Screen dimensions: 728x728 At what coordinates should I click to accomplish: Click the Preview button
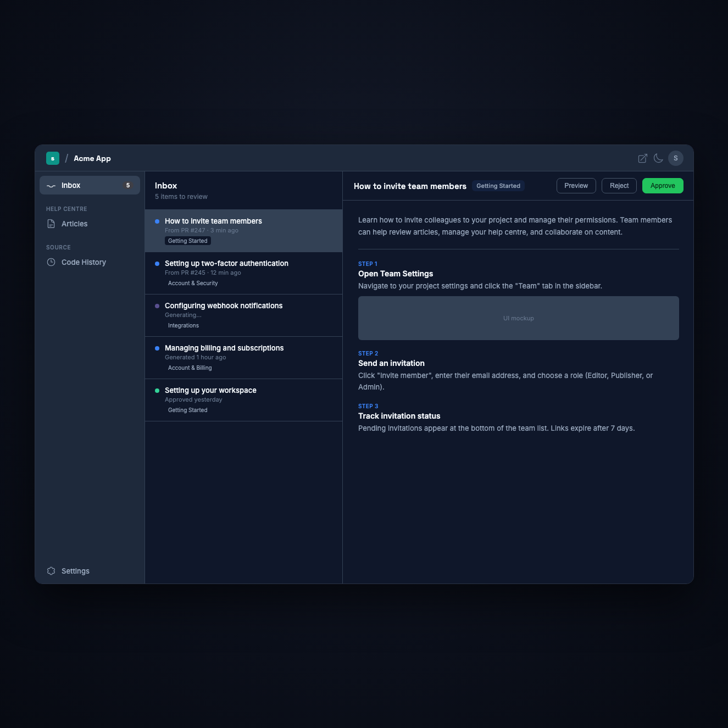click(x=576, y=186)
